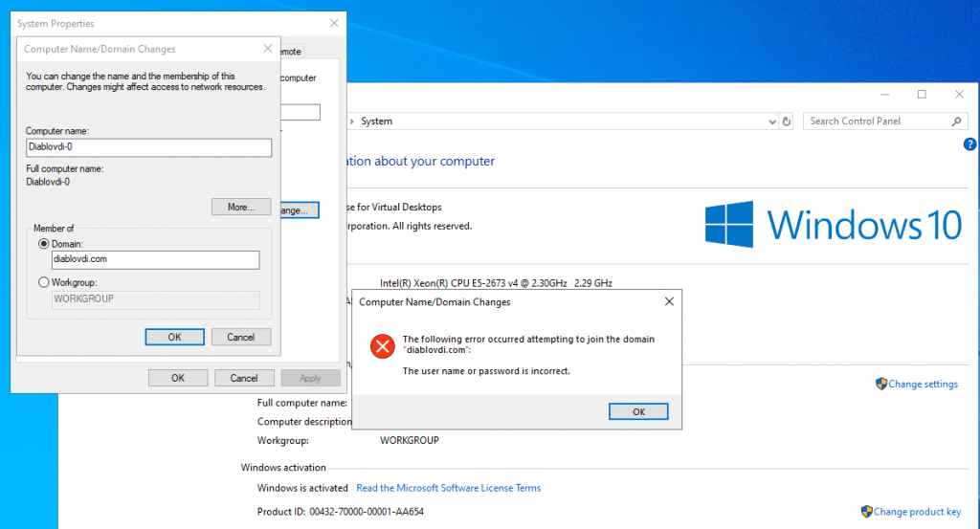
Task: Click shield icon next to Change product key
Action: click(867, 512)
